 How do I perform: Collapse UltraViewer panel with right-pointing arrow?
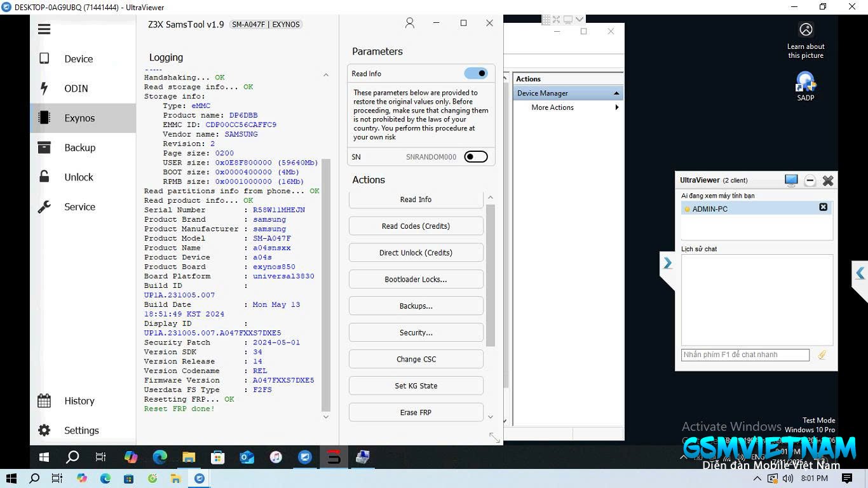click(667, 263)
